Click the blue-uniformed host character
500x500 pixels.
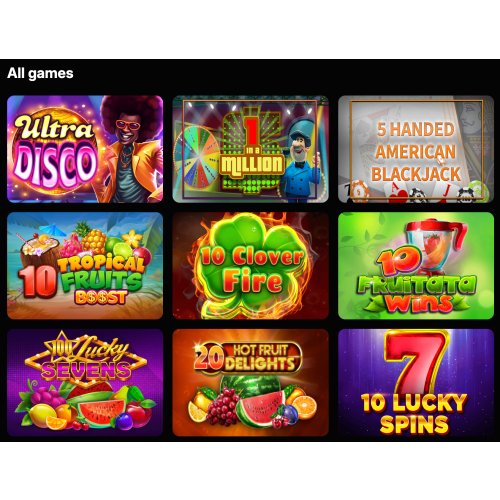[x=300, y=158]
